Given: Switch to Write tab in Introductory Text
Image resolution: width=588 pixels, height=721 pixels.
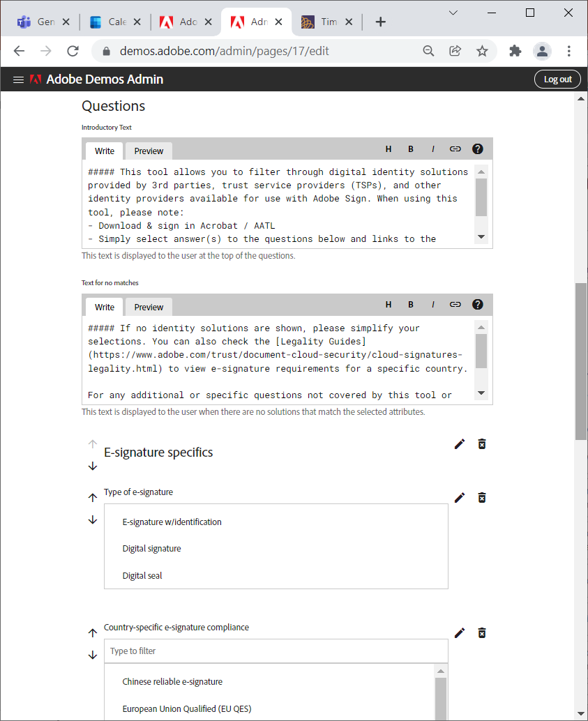Looking at the screenshot, I should [105, 151].
